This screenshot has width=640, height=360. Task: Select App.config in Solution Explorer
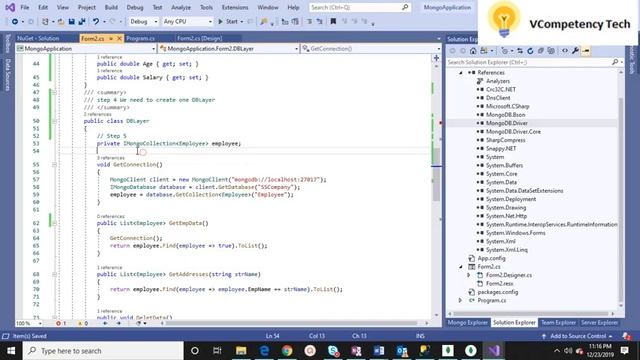point(491,258)
